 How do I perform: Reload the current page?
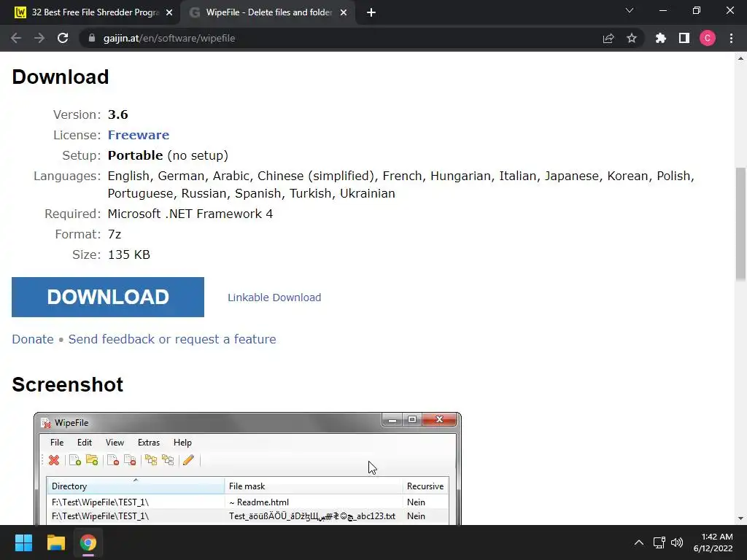pyautogui.click(x=63, y=38)
